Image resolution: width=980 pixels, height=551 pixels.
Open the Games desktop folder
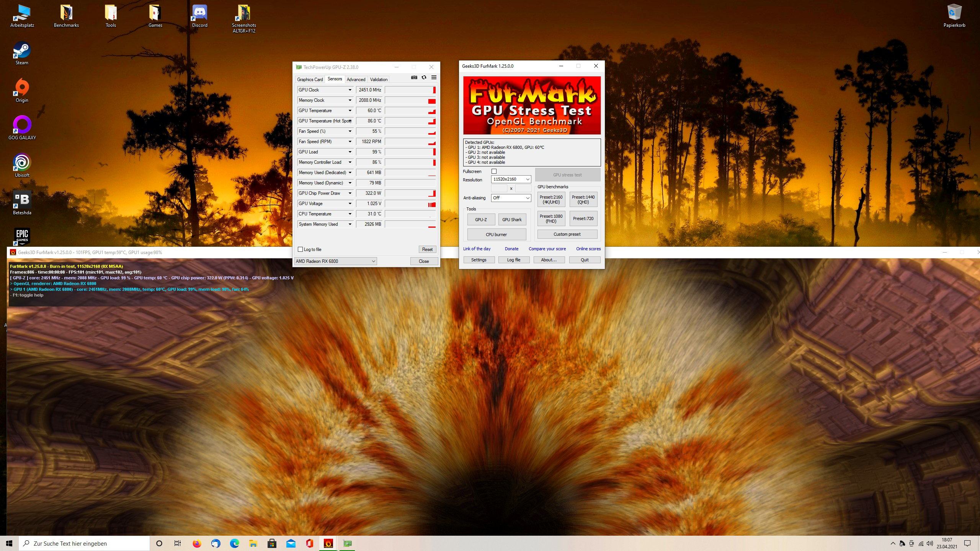(155, 16)
